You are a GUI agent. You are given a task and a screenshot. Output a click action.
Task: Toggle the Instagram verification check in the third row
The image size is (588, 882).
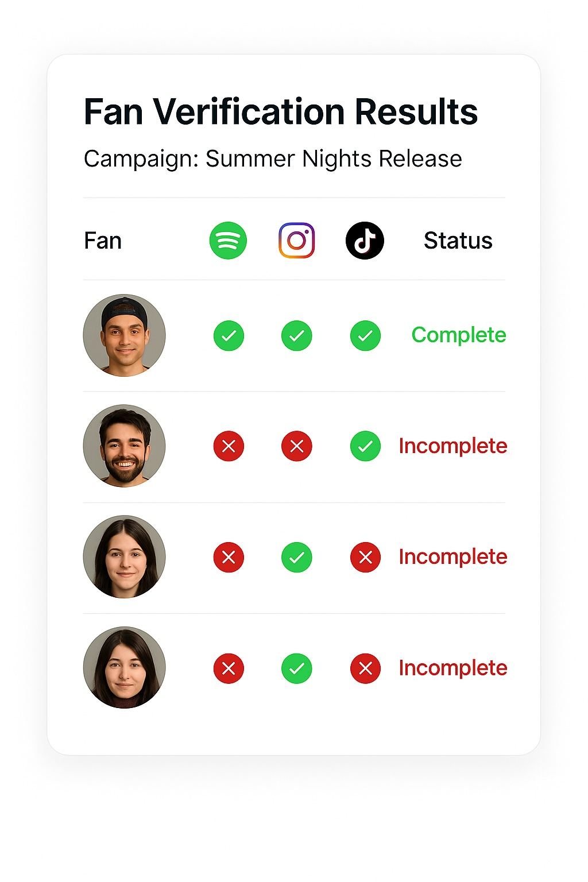pos(296,557)
